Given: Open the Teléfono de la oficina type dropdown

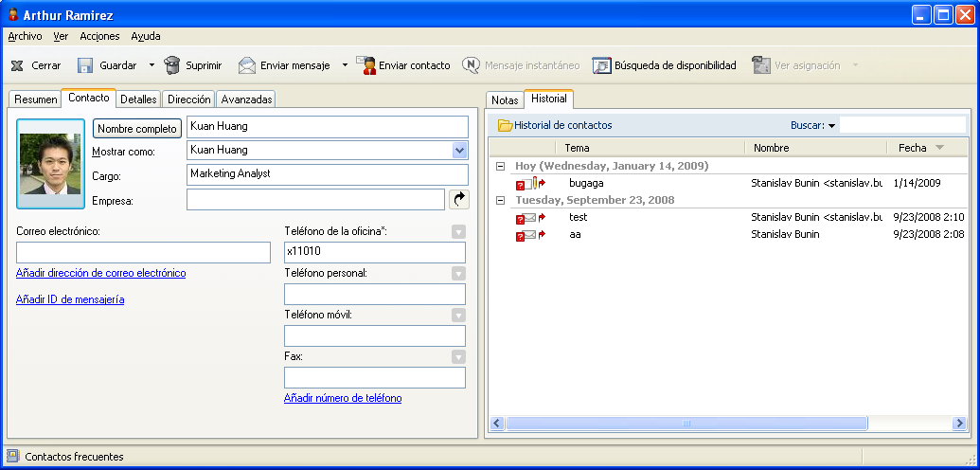Looking at the screenshot, I should [458, 232].
